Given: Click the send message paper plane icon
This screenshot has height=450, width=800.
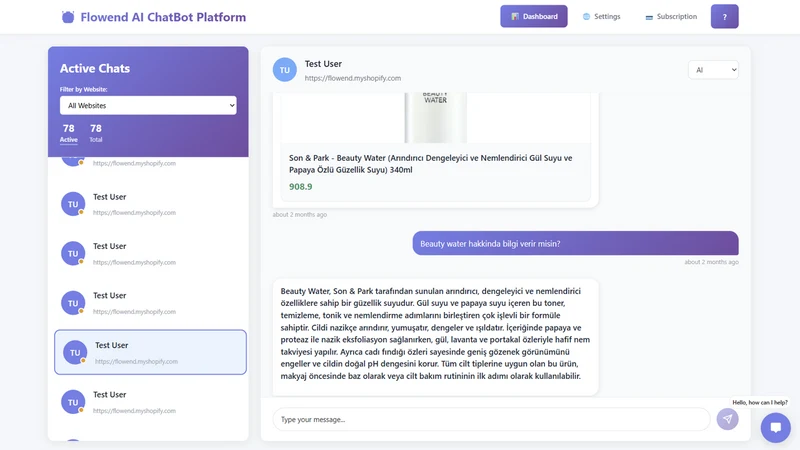Looking at the screenshot, I should pos(728,419).
